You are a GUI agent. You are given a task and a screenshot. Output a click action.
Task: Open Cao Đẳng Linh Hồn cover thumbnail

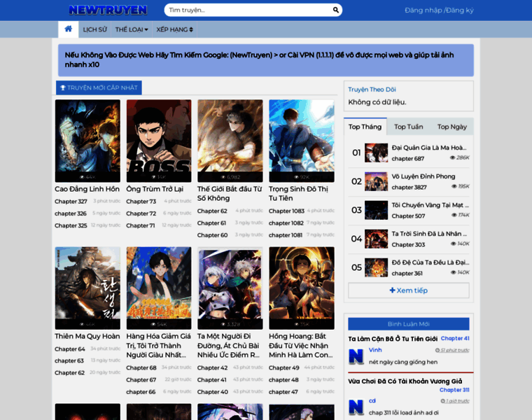[x=87, y=141]
